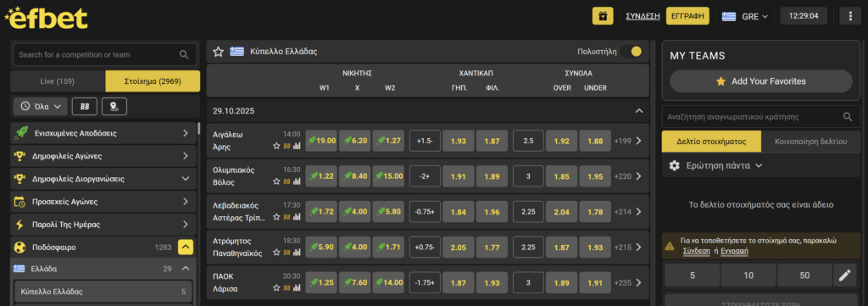The height and width of the screenshot is (306, 868).
Task: Open statistics for ΠΑΟΚ vs Λάρισα
Action: click(x=296, y=287)
